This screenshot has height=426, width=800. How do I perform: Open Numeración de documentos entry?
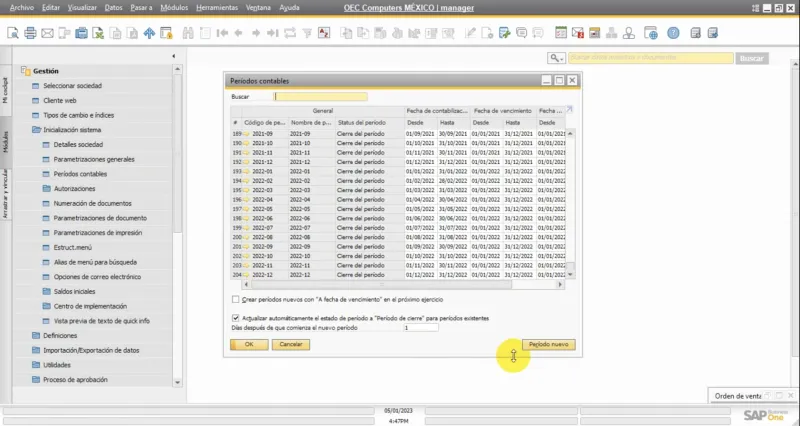pyautogui.click(x=92, y=203)
